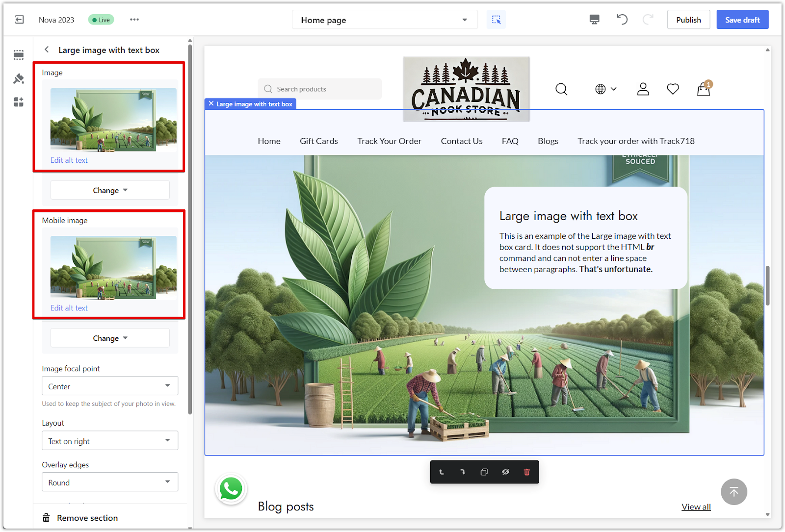Delete section with red trash icon
Screen dimensions: 785x532
point(527,472)
